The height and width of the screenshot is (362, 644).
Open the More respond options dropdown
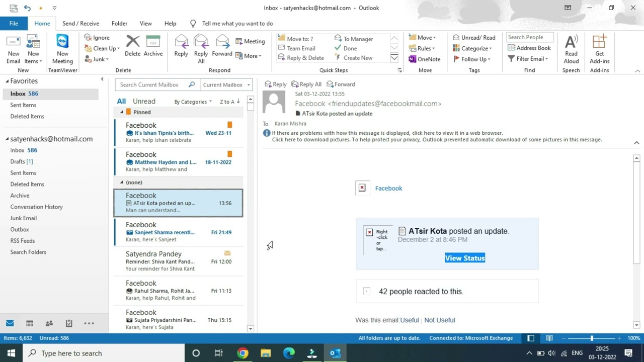(248, 56)
